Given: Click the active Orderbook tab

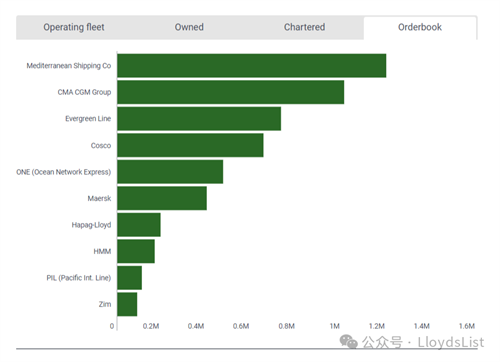Looking at the screenshot, I should tap(420, 27).
